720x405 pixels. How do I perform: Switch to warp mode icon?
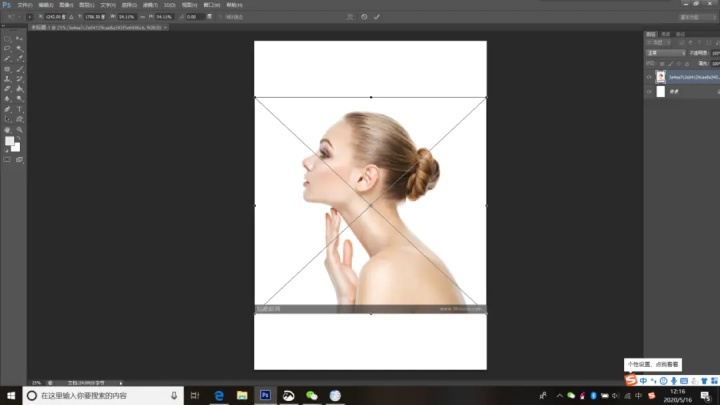pos(350,17)
